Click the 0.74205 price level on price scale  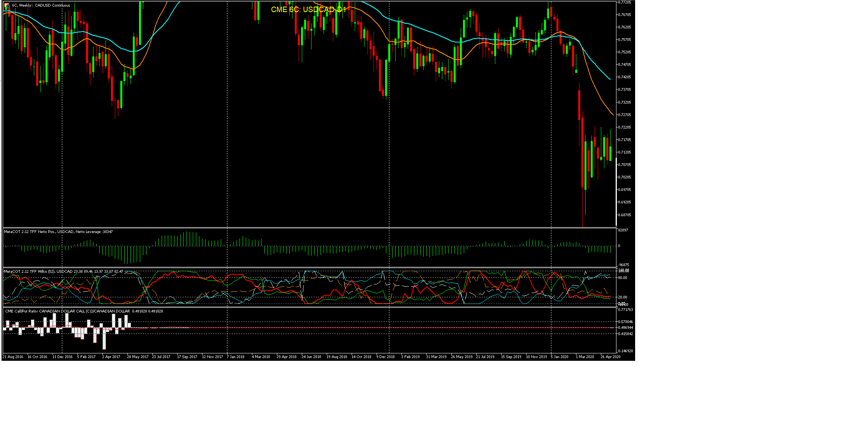624,77
